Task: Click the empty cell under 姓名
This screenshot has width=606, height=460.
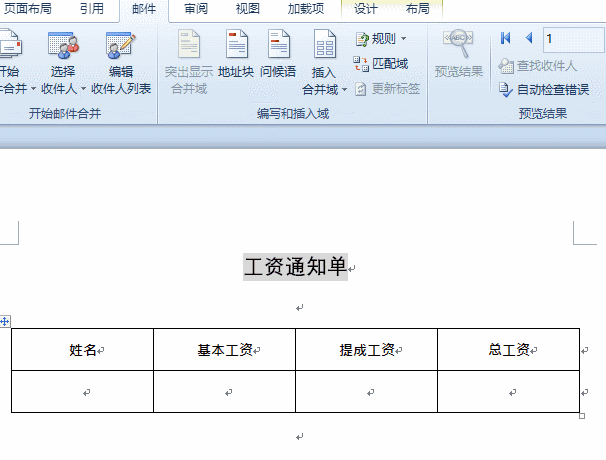Action: (x=82, y=392)
